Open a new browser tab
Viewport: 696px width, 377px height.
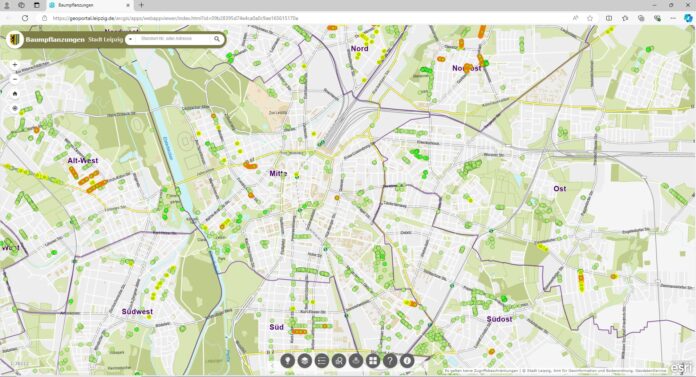point(141,5)
